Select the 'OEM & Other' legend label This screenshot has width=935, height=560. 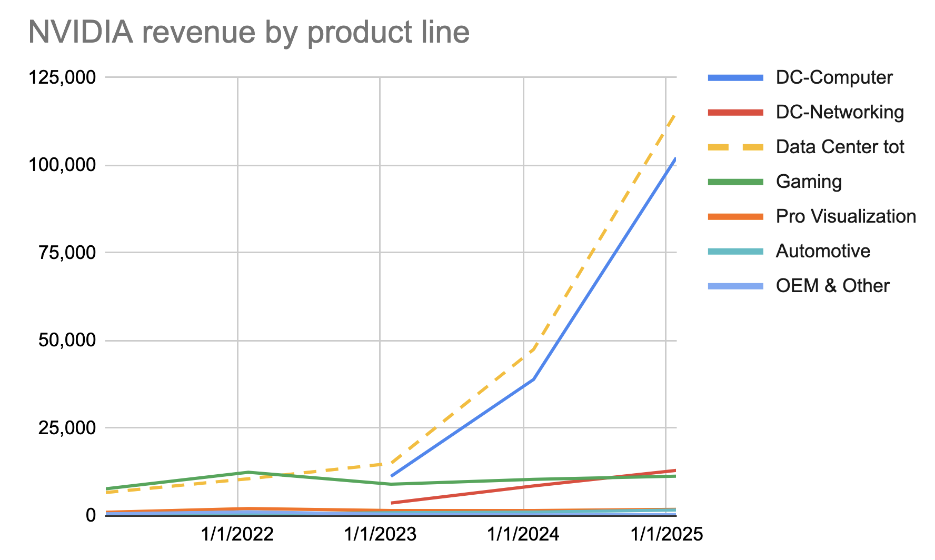coord(832,286)
